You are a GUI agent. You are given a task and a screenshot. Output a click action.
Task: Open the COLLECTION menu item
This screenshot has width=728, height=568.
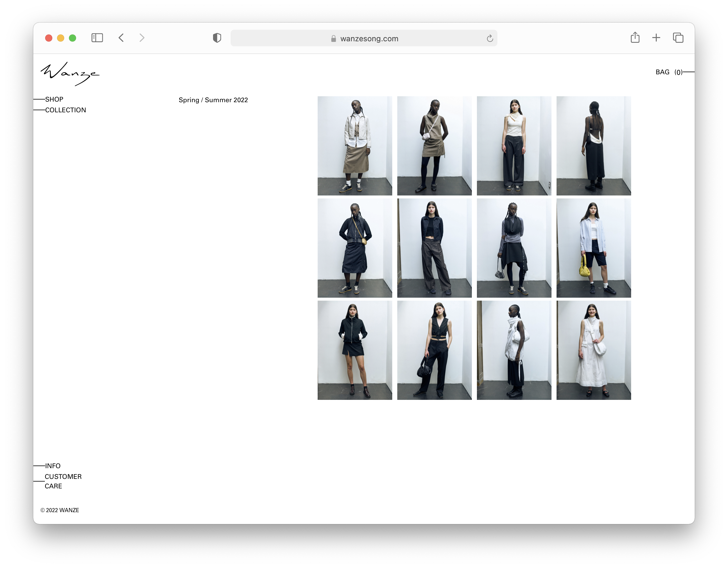(x=65, y=110)
